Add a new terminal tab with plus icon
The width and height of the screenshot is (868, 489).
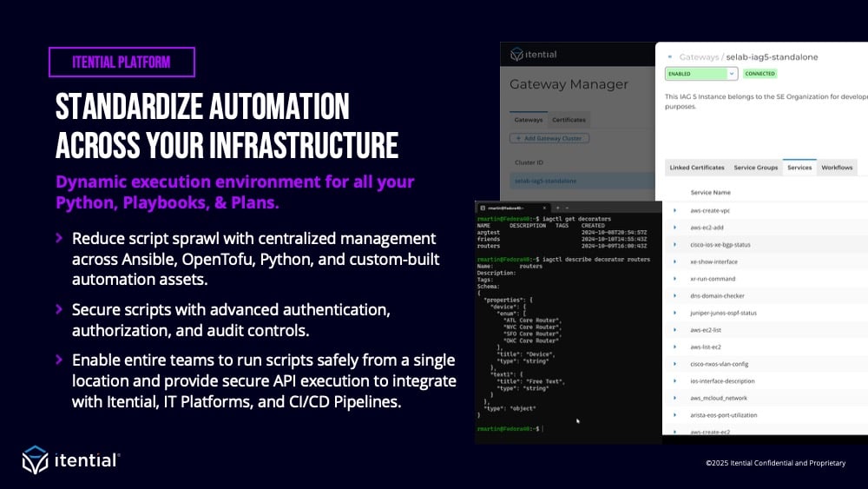tap(557, 208)
